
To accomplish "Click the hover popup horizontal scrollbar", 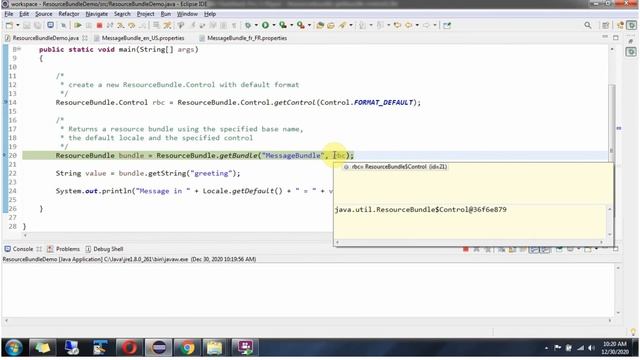I will point(470,242).
